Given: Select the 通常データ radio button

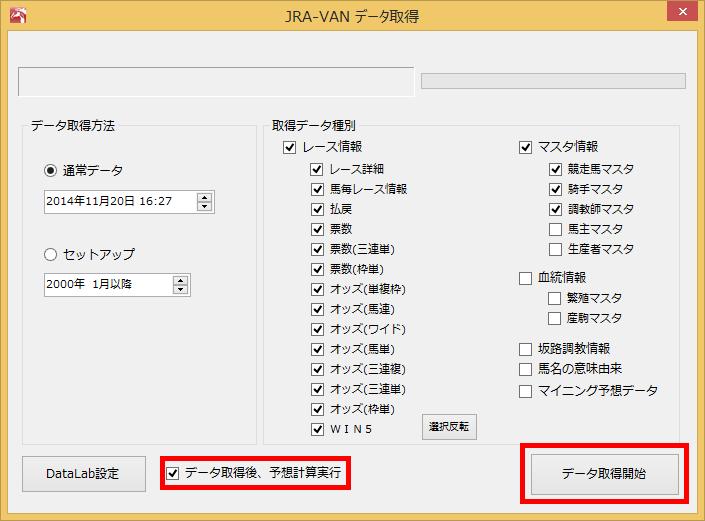Looking at the screenshot, I should (x=50, y=170).
